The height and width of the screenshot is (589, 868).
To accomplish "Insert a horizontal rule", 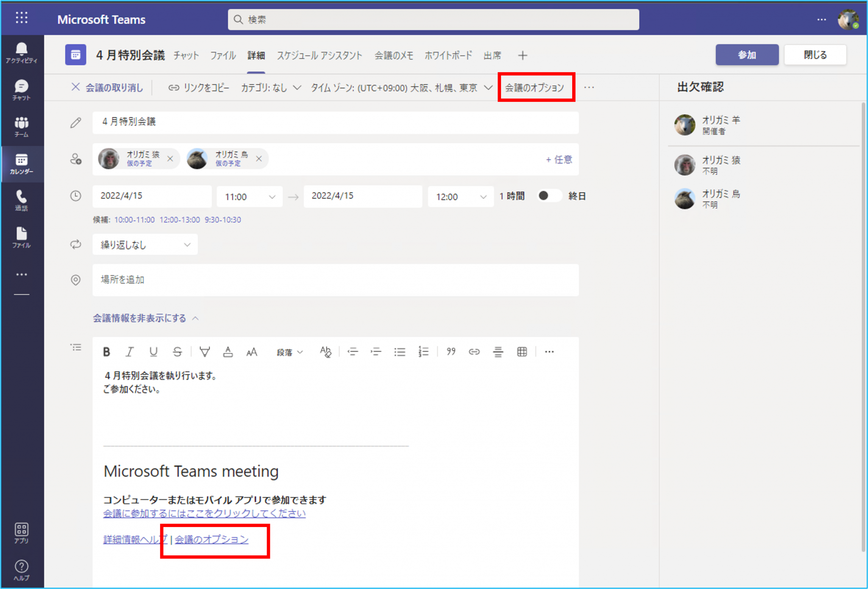I will pos(498,352).
